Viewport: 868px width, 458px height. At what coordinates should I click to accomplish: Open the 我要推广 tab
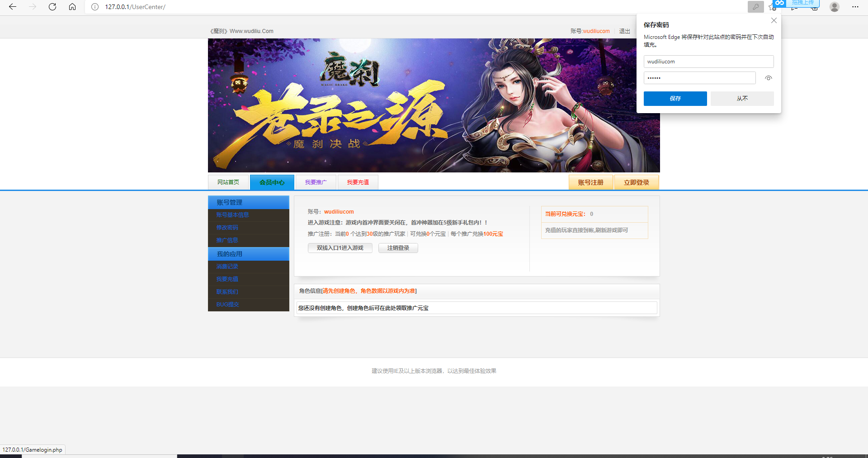tap(316, 182)
